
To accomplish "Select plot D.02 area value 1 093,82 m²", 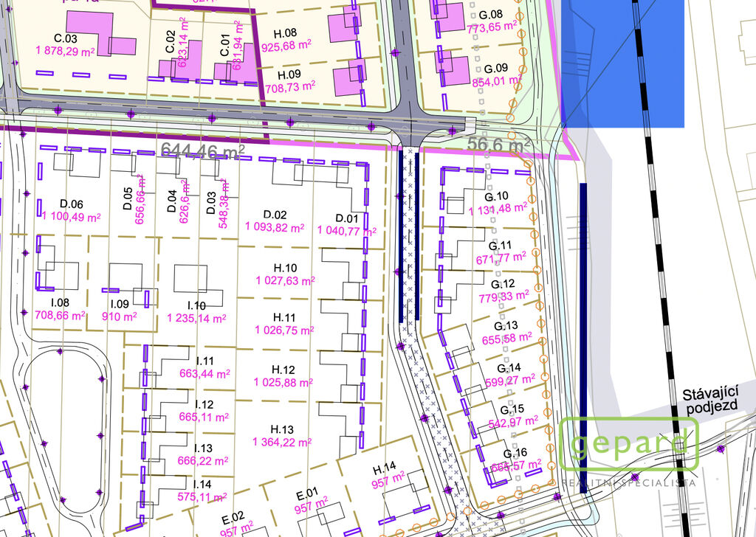I will (275, 227).
